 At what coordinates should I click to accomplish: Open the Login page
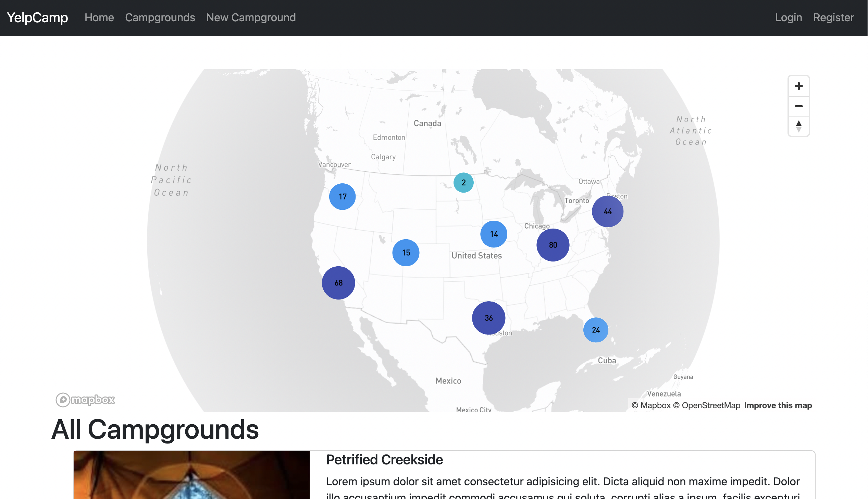click(x=789, y=17)
